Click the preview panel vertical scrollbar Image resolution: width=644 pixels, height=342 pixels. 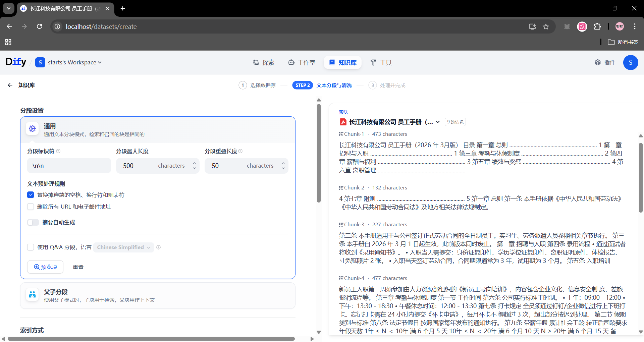641,178
